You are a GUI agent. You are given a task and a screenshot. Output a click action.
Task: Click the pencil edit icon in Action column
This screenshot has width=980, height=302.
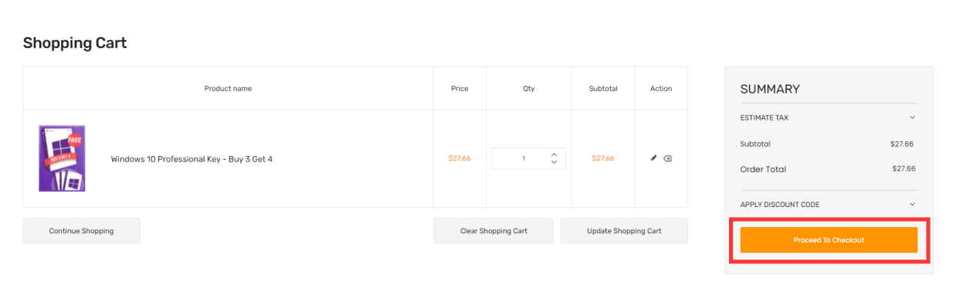point(654,158)
